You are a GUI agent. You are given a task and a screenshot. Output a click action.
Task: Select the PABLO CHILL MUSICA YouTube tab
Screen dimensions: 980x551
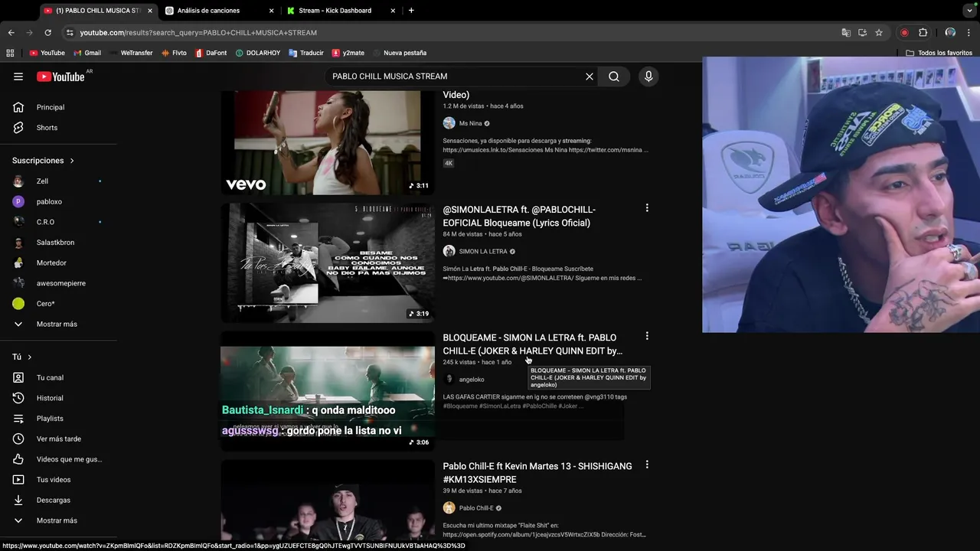point(96,11)
